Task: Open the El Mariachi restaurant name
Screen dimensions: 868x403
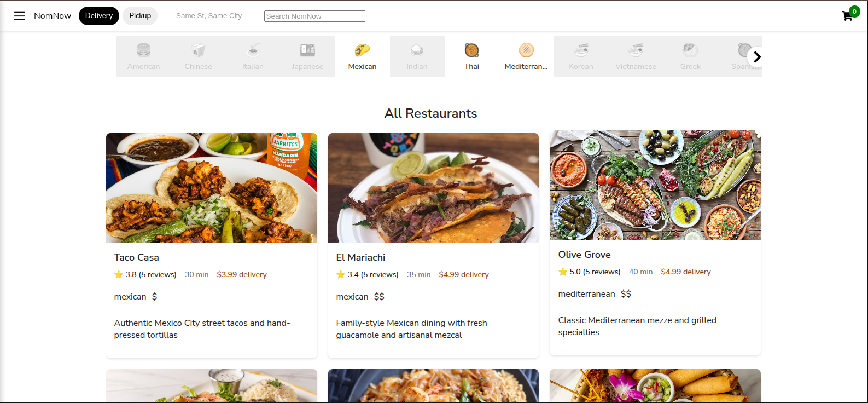Action: (x=360, y=257)
